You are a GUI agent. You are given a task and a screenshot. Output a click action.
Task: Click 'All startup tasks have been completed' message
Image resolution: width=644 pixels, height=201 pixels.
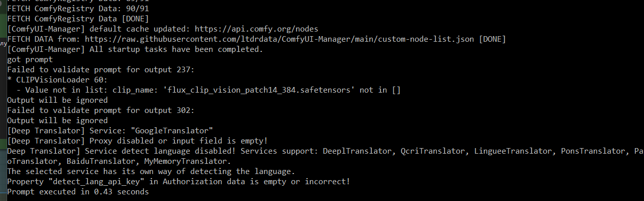[x=176, y=49]
